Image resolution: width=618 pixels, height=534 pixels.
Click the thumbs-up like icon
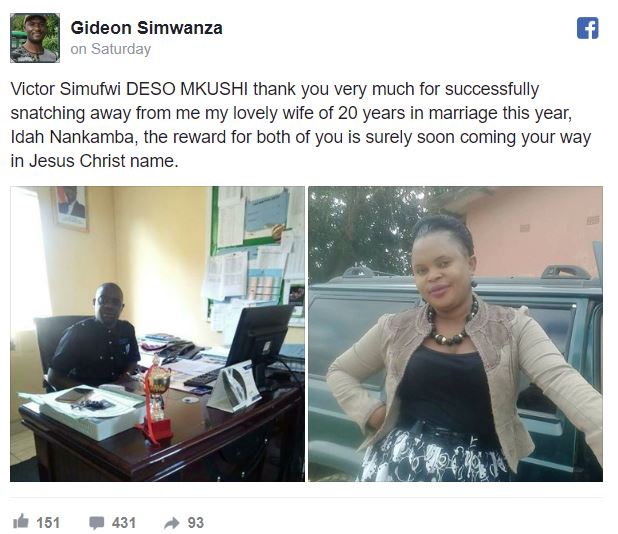click(x=21, y=521)
